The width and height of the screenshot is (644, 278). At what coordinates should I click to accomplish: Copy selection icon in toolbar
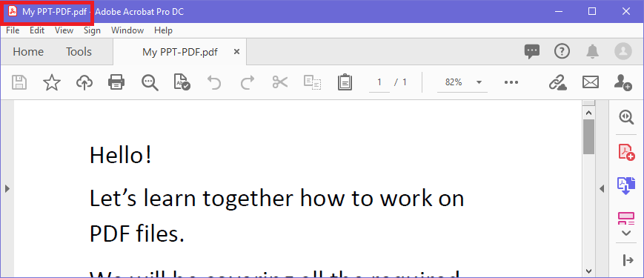(312, 82)
